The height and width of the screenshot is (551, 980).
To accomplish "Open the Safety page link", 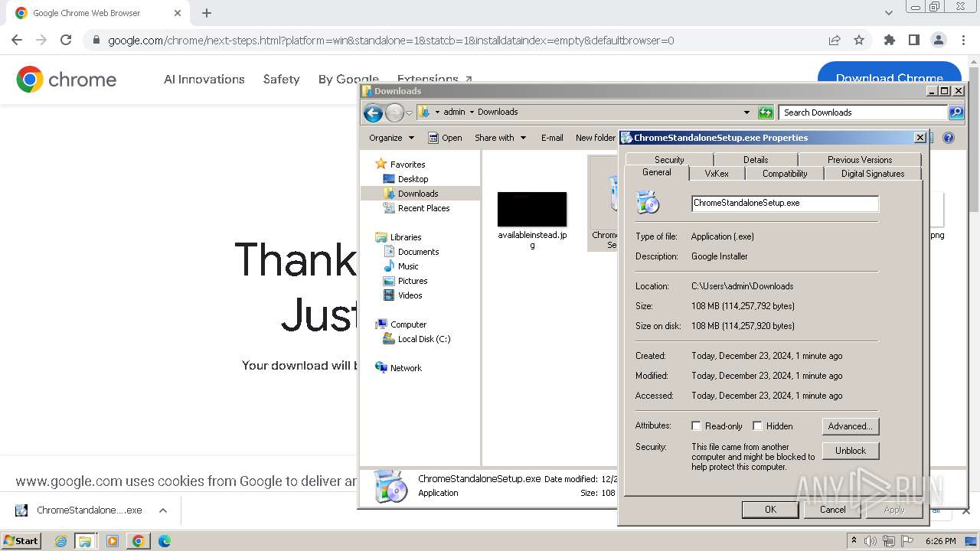I will (x=281, y=79).
